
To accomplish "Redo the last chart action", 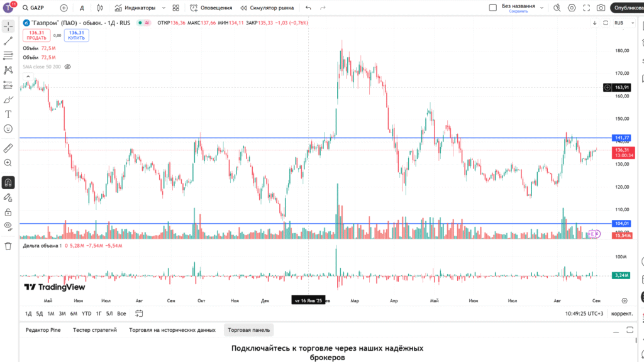I will (x=323, y=8).
